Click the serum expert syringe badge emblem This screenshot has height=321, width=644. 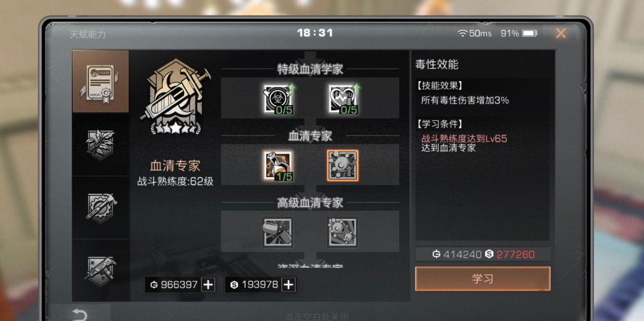coord(176,97)
